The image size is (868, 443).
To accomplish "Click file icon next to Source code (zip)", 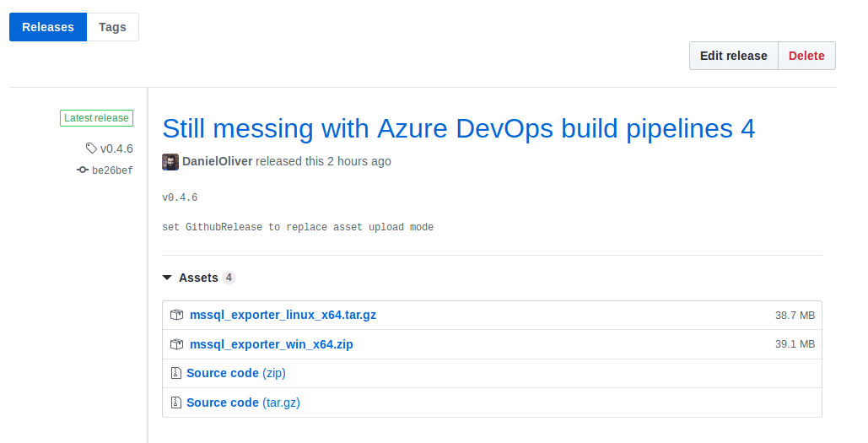I will (x=176, y=373).
